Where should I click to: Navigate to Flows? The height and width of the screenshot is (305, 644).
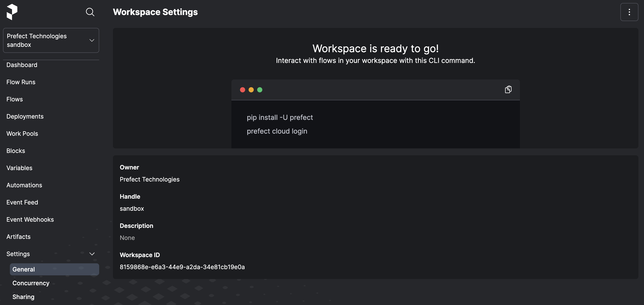click(15, 99)
